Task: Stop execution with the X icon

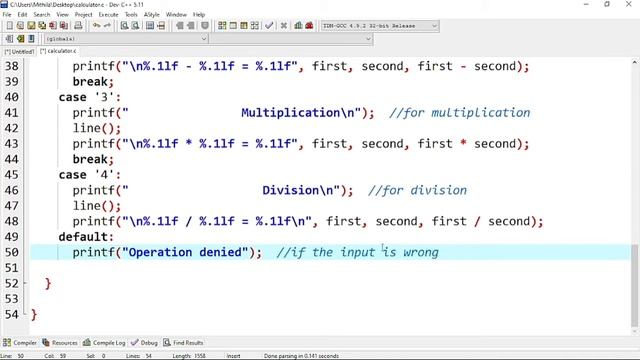Action: tap(284, 26)
